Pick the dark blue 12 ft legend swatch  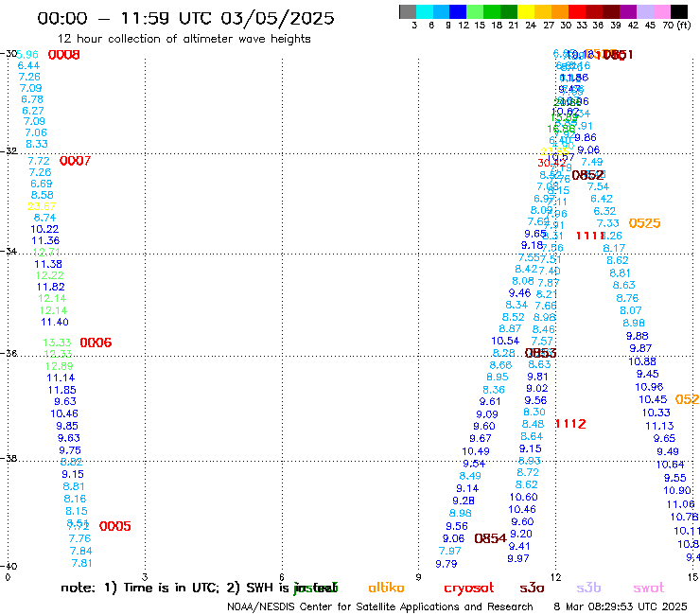[x=459, y=11]
